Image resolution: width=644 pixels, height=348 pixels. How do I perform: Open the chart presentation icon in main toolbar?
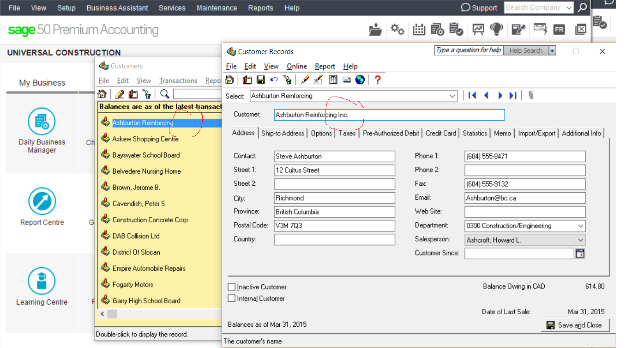tap(478, 30)
